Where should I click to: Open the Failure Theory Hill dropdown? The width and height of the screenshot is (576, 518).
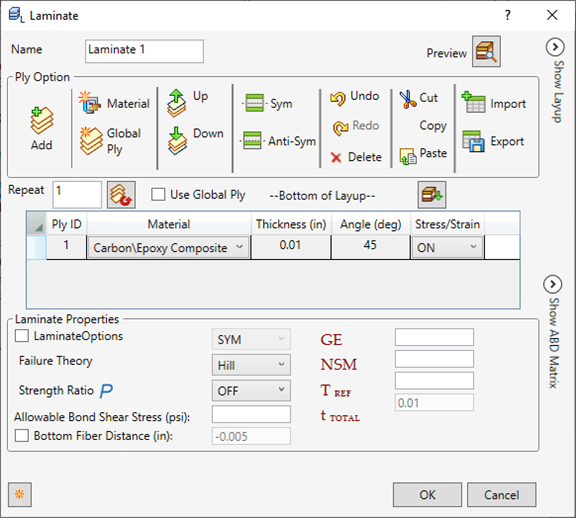tap(251, 365)
